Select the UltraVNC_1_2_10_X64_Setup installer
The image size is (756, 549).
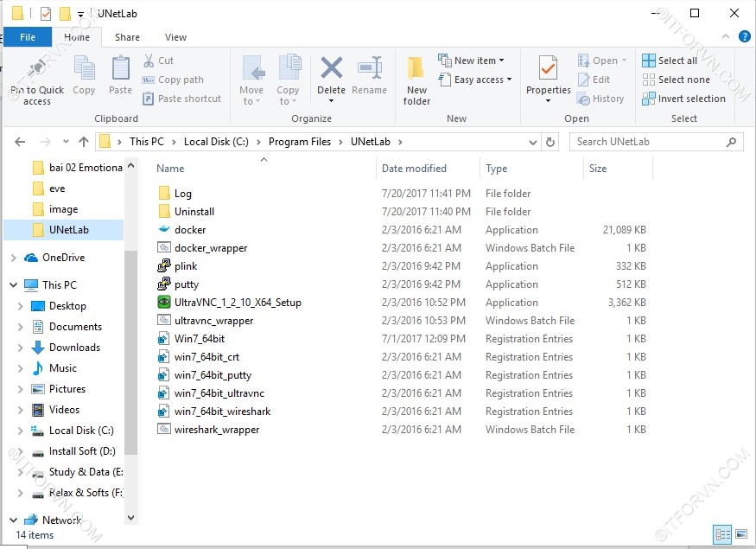(237, 303)
